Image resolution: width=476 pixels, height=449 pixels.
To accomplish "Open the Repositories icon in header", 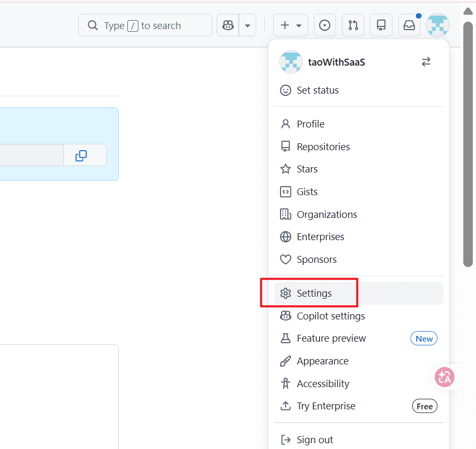I will click(381, 25).
